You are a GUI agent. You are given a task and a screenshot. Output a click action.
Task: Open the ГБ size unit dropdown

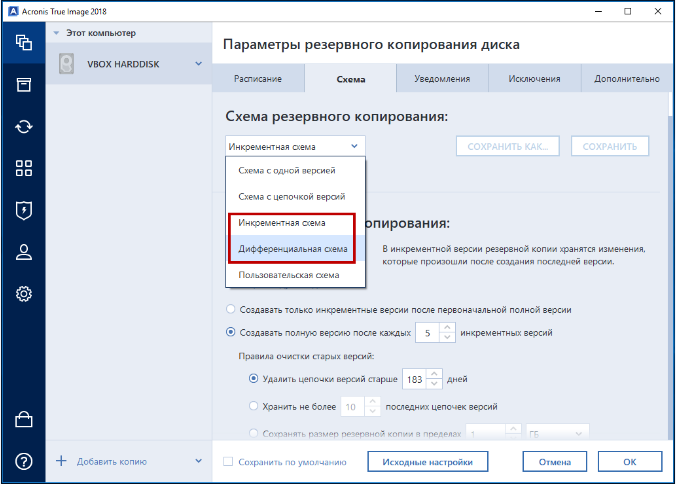(557, 433)
